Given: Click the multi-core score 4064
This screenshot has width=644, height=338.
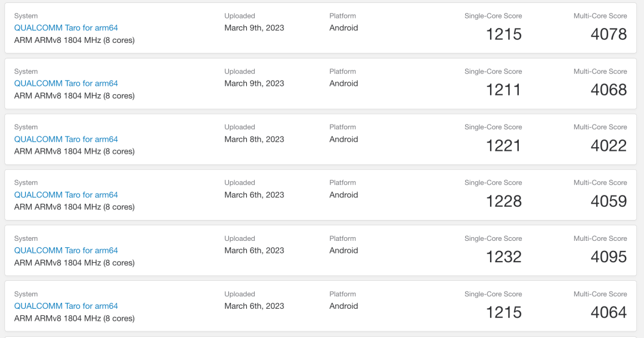Looking at the screenshot, I should point(608,312).
